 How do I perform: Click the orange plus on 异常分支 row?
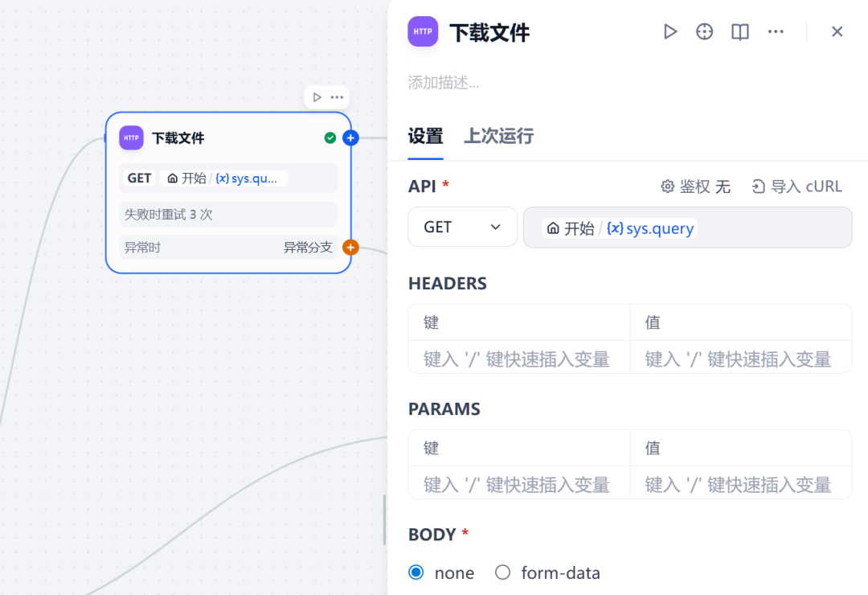pyautogui.click(x=350, y=247)
